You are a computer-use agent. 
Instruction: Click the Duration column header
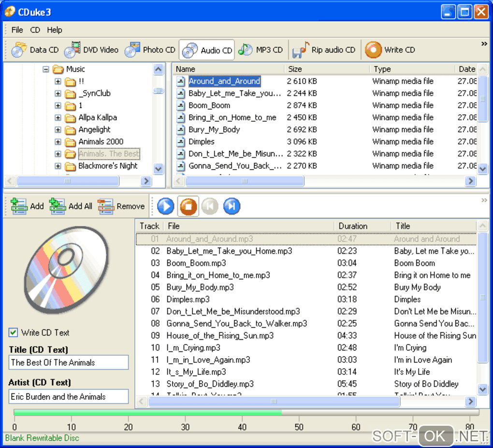click(x=362, y=226)
